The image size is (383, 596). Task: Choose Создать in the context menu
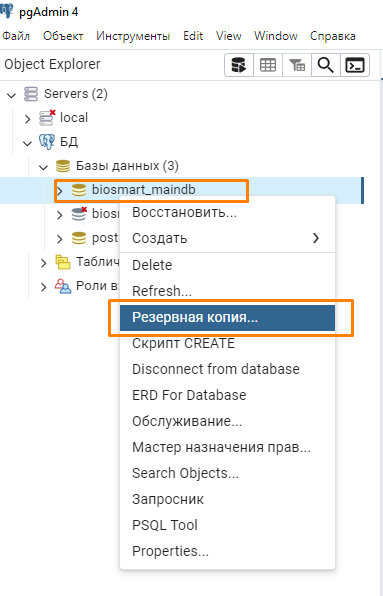click(227, 238)
